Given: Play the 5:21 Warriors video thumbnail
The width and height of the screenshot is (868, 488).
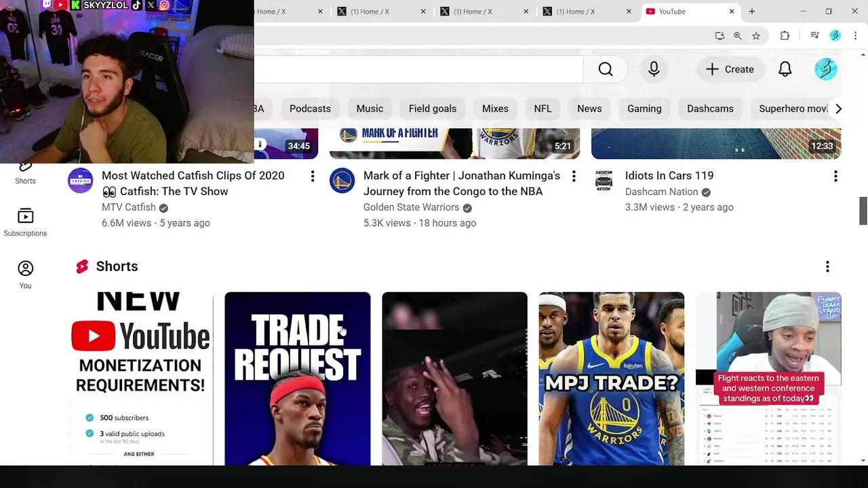Looking at the screenshot, I should pyautogui.click(x=454, y=143).
